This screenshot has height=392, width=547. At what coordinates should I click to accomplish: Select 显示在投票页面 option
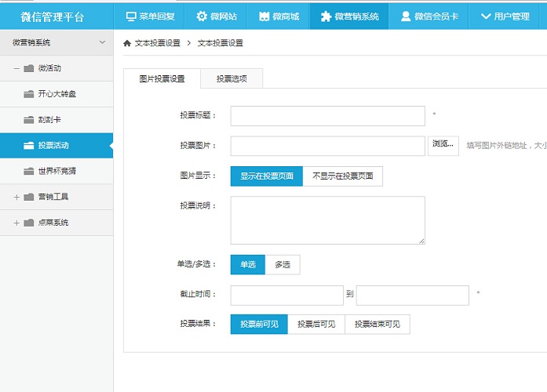[267, 176]
